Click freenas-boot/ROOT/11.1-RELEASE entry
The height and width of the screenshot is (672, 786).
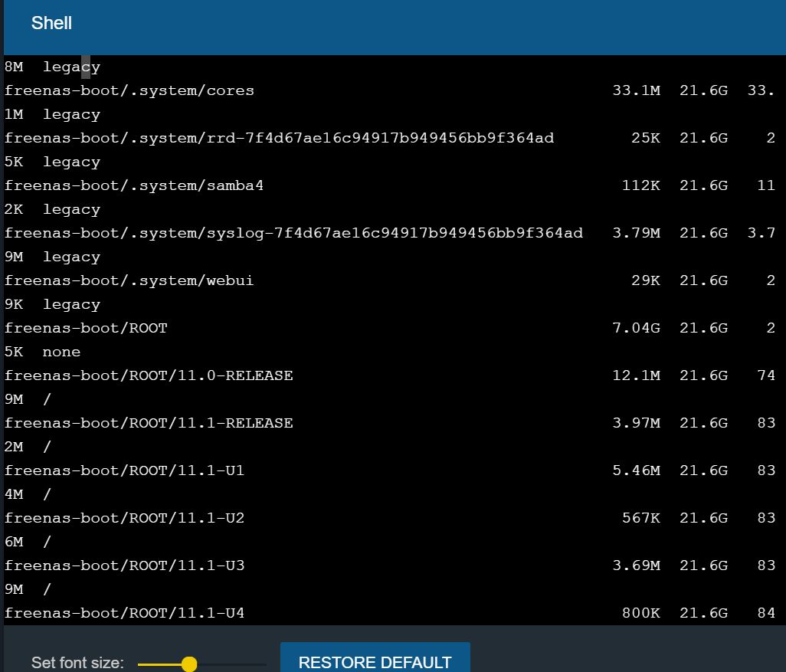point(149,423)
